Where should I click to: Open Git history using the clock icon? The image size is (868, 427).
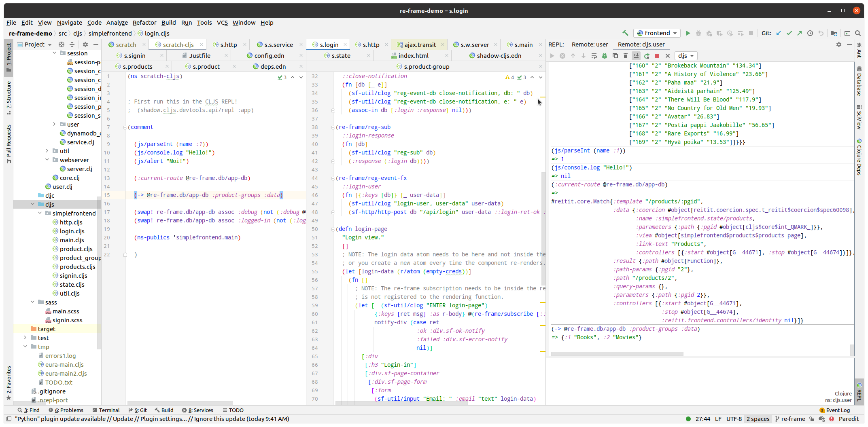[810, 33]
